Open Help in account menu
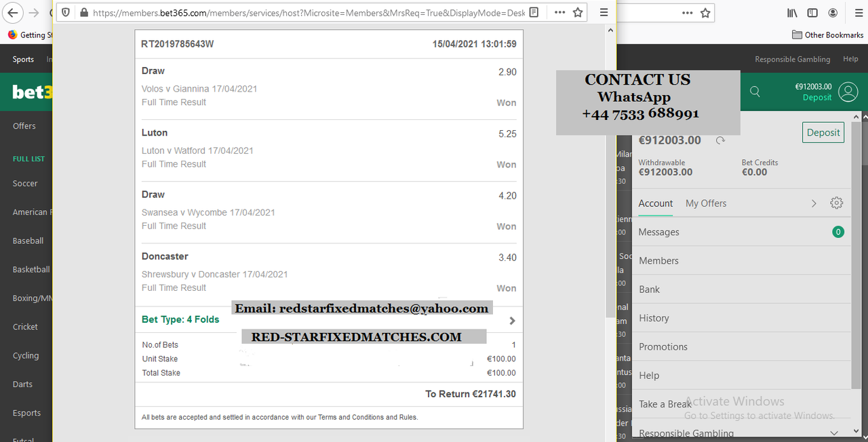868x442 pixels. coord(741,375)
